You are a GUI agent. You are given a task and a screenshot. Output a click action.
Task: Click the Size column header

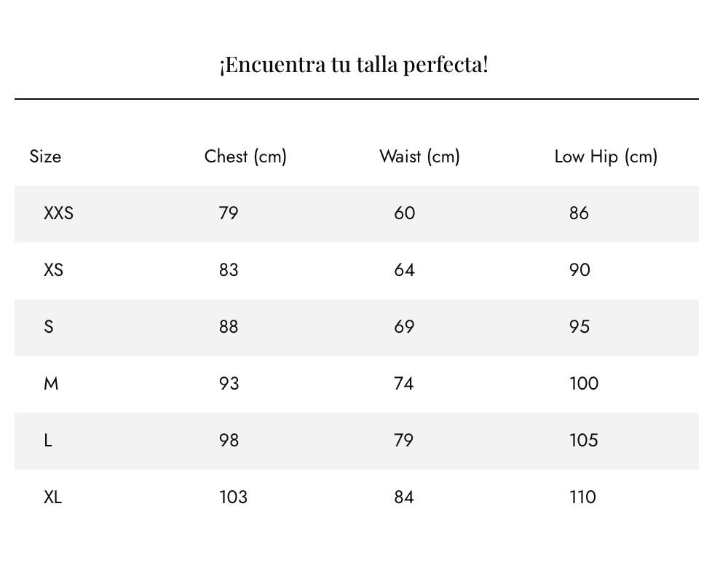click(x=45, y=157)
